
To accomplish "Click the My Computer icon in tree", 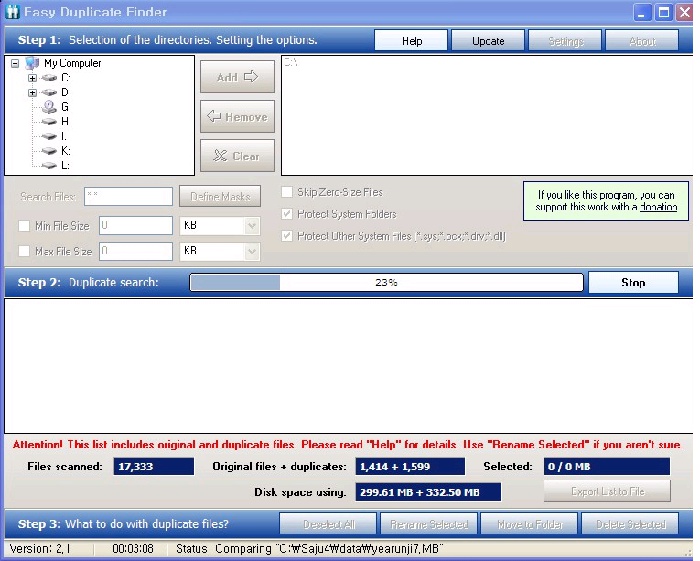I will (32, 63).
